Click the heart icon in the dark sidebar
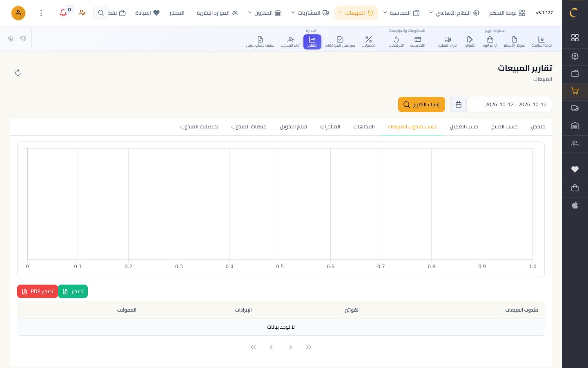 575,169
